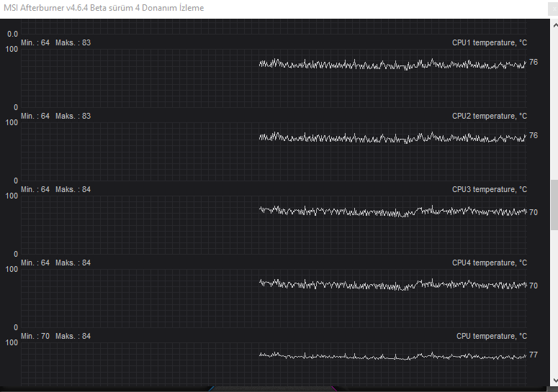Click the CPU1 temperature graph label
This screenshot has height=392, width=558.
click(490, 42)
